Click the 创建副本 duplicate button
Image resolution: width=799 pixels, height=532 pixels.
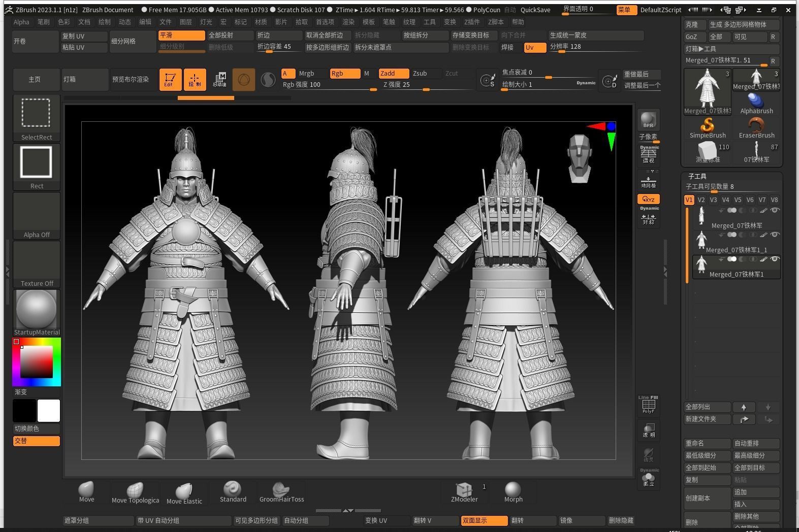[x=708, y=498]
